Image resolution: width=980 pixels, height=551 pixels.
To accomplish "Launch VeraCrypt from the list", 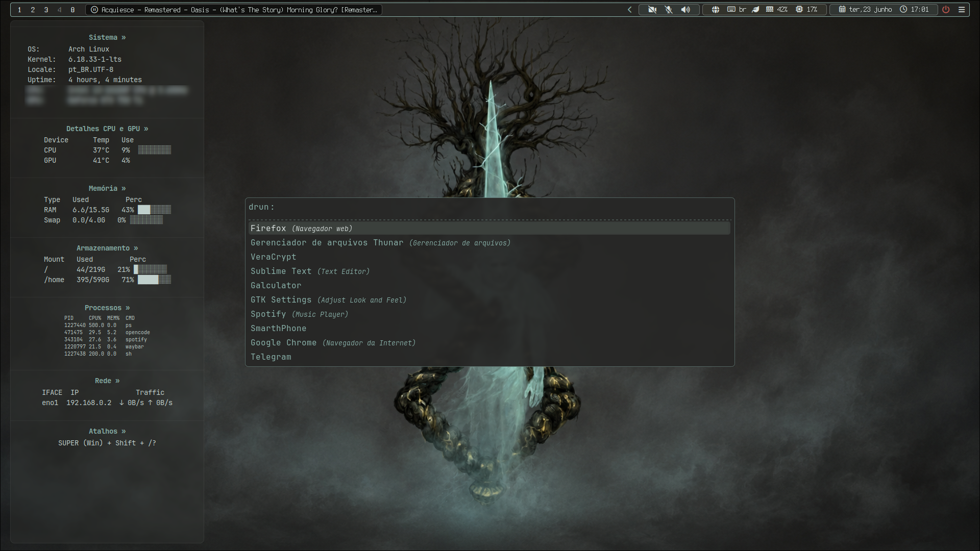I will [489, 257].
